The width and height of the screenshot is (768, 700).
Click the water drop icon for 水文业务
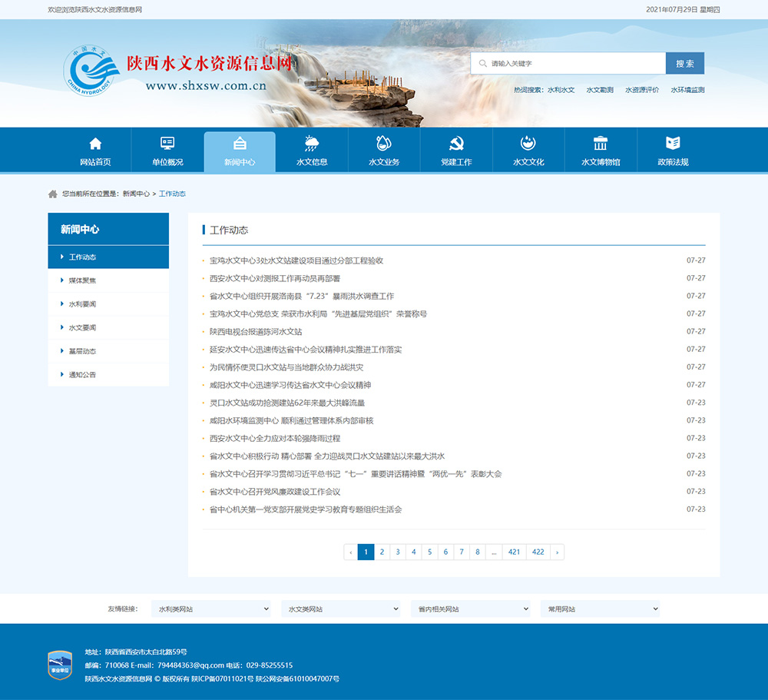384,144
